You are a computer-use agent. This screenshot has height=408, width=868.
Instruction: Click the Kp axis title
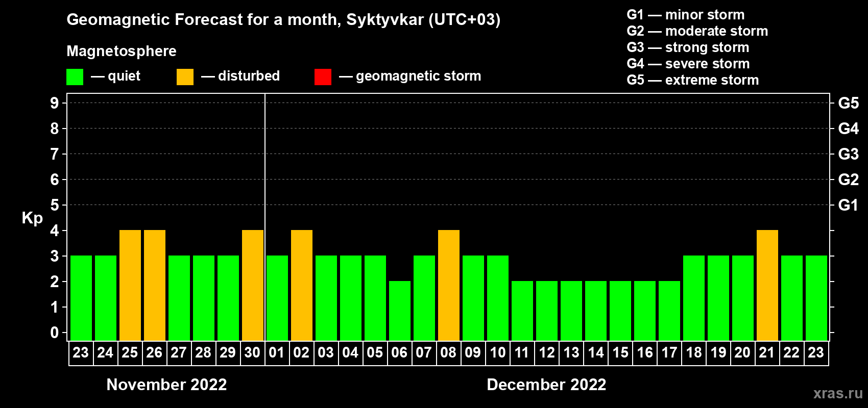(32, 218)
